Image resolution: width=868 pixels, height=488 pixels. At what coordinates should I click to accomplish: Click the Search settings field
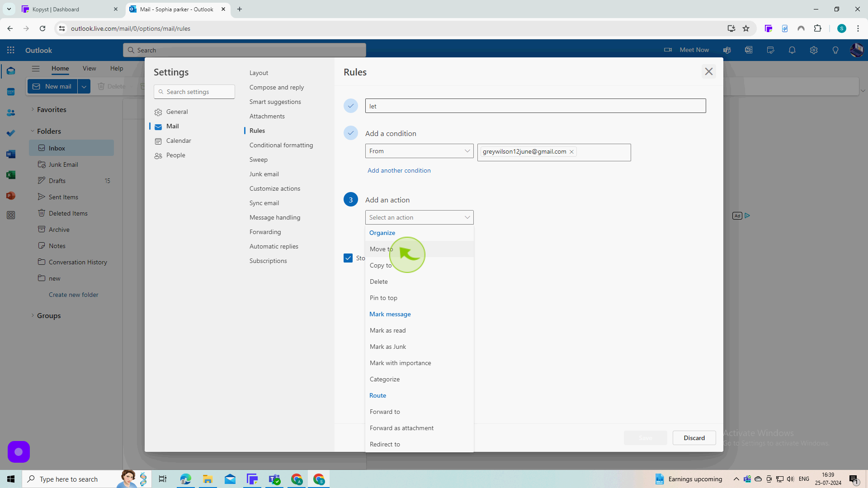(194, 92)
